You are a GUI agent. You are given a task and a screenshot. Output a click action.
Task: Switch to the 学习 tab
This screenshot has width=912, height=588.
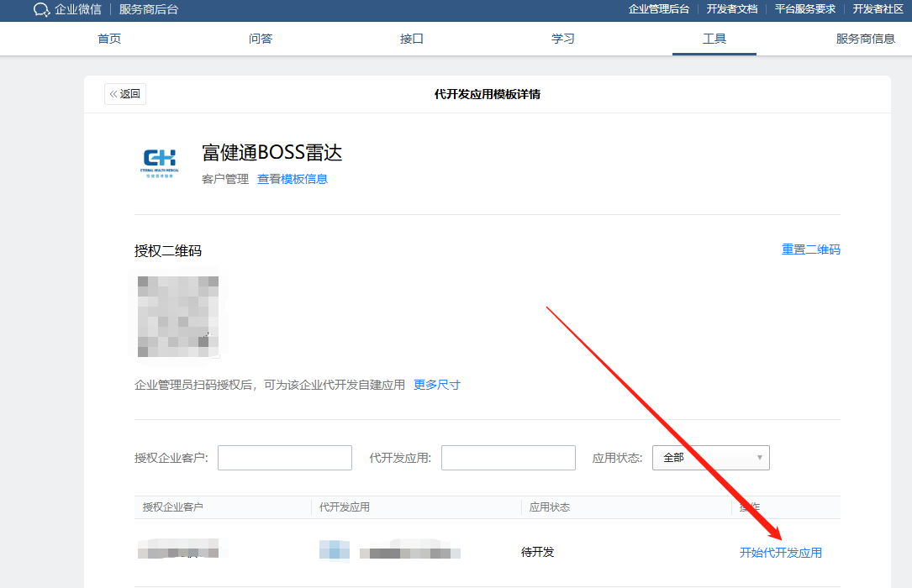click(563, 39)
